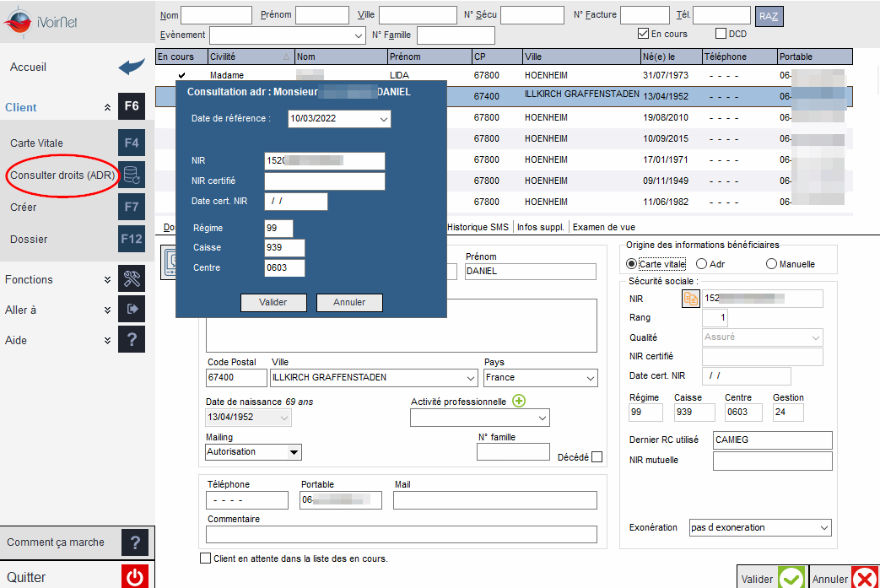Viewport: 880px width, 588px height.
Task: Add an activité professionnelle with the green plus
Action: click(x=519, y=402)
